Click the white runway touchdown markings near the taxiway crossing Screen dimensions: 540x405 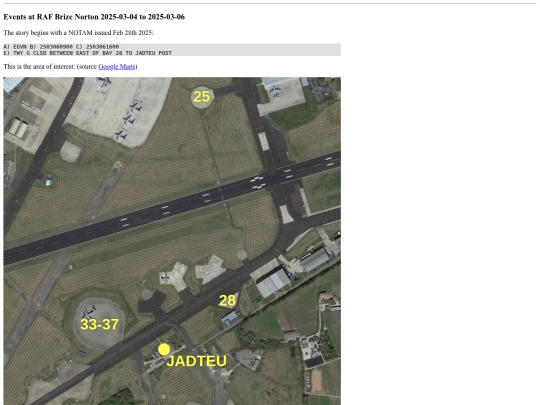click(x=258, y=183)
